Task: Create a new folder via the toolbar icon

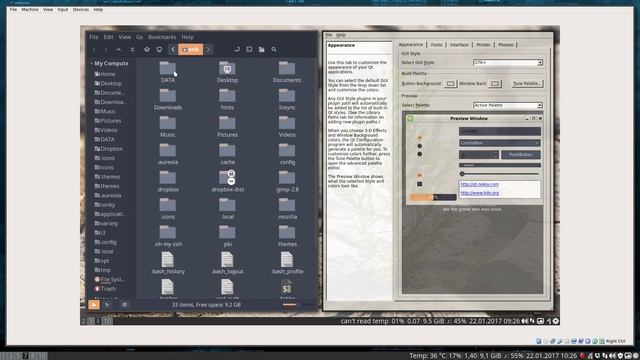Action: point(262,49)
